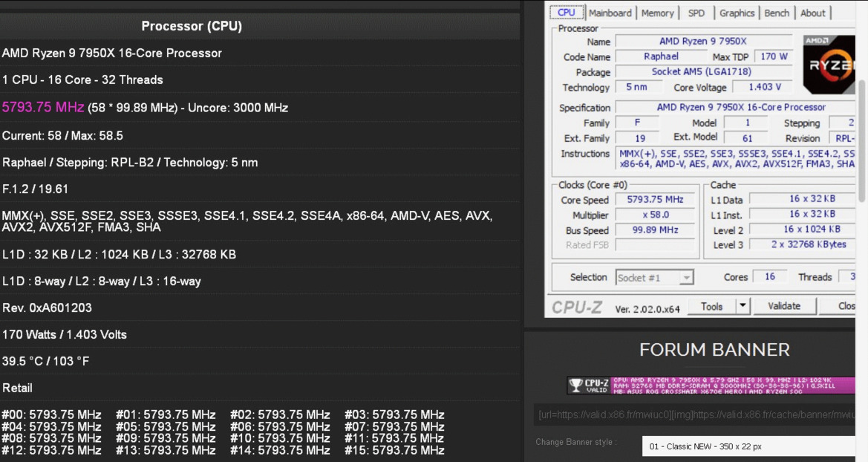Click the Ext. Model value 61
The width and height of the screenshot is (868, 462).
click(x=747, y=138)
